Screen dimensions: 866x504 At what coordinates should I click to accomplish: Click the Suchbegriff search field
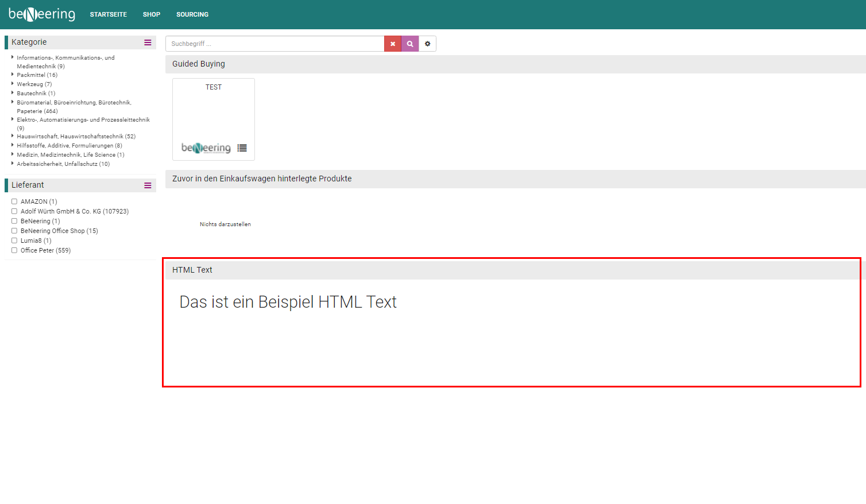tap(275, 44)
